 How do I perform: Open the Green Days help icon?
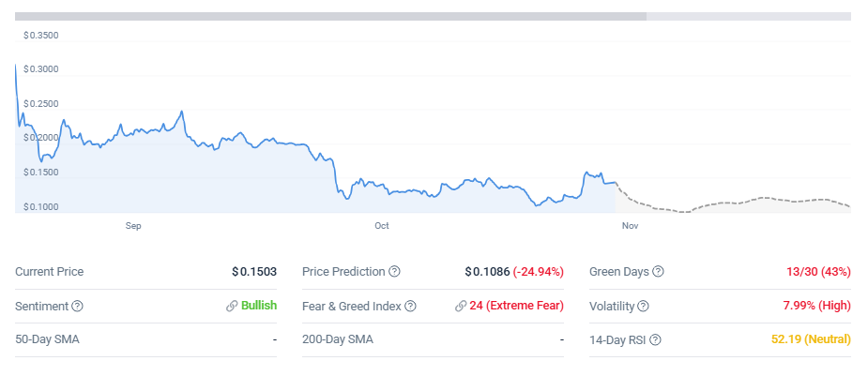[658, 272]
